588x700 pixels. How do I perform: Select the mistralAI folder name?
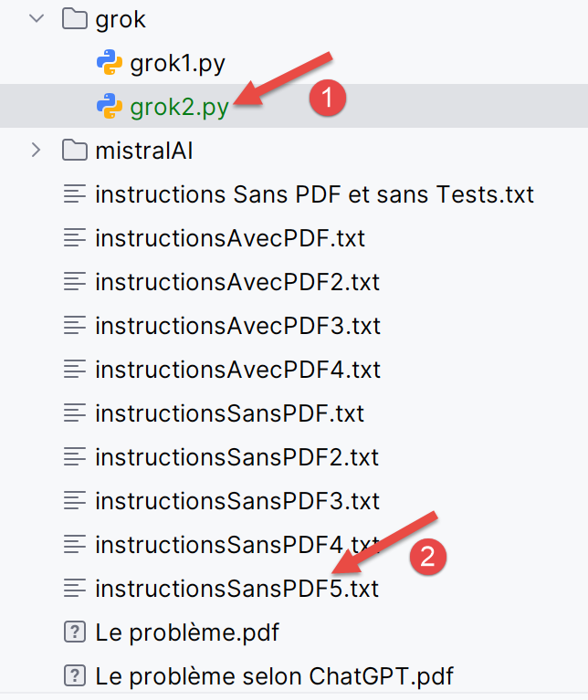(x=143, y=151)
